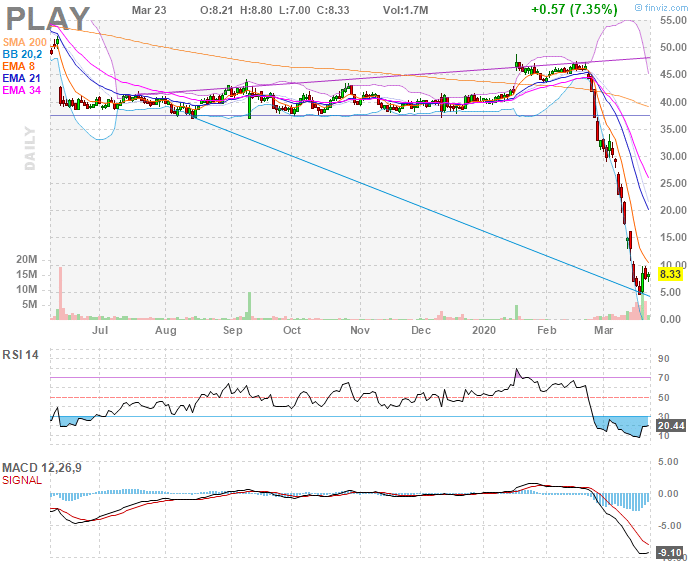The height and width of the screenshot is (566, 700).
Task: Click the Feb month axis label
Action: pos(546,330)
